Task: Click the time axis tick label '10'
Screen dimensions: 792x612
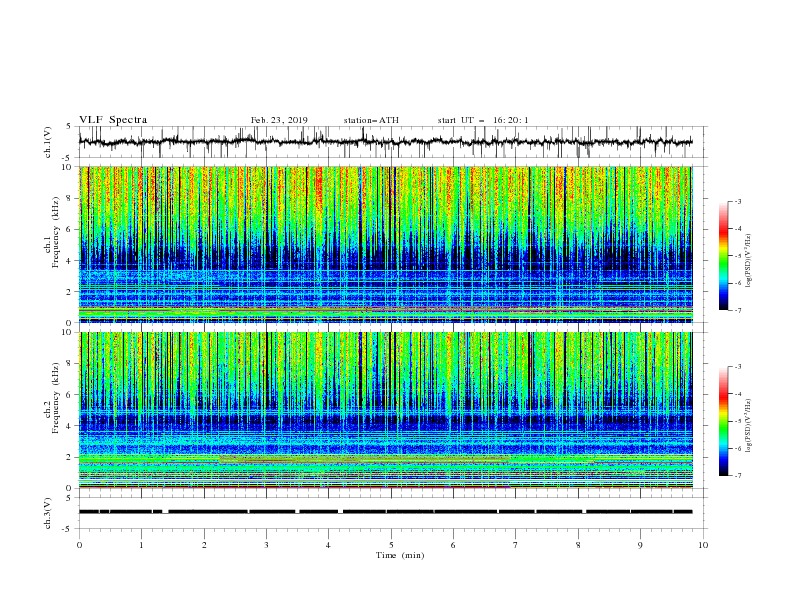Action: tap(703, 545)
